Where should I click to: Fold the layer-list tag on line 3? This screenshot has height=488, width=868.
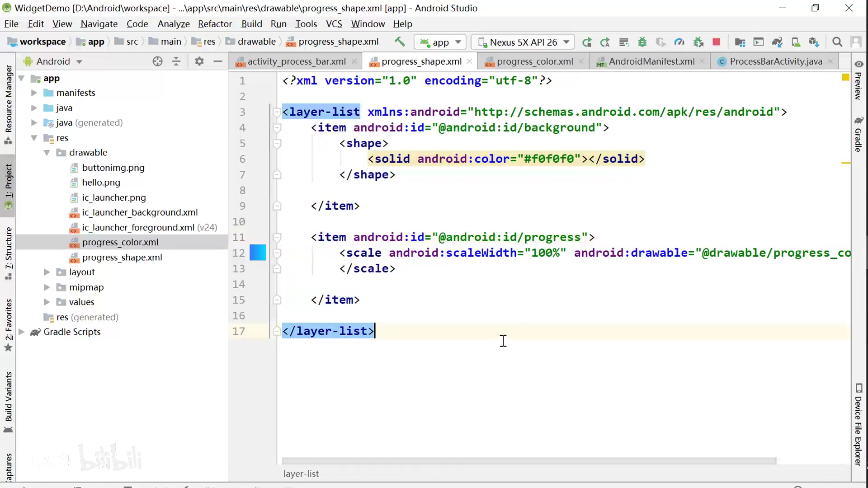point(277,112)
